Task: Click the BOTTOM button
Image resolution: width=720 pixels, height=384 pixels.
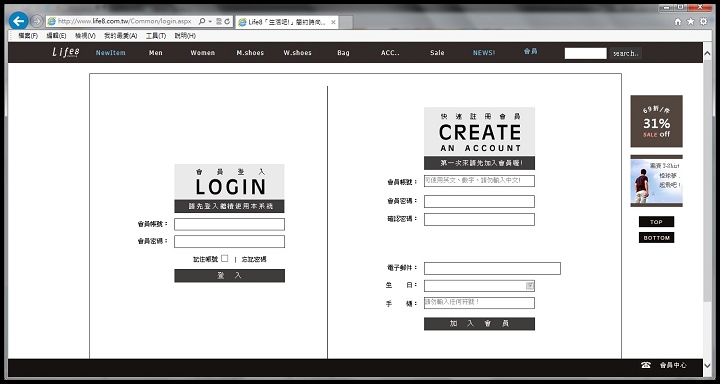Action: coord(656,238)
